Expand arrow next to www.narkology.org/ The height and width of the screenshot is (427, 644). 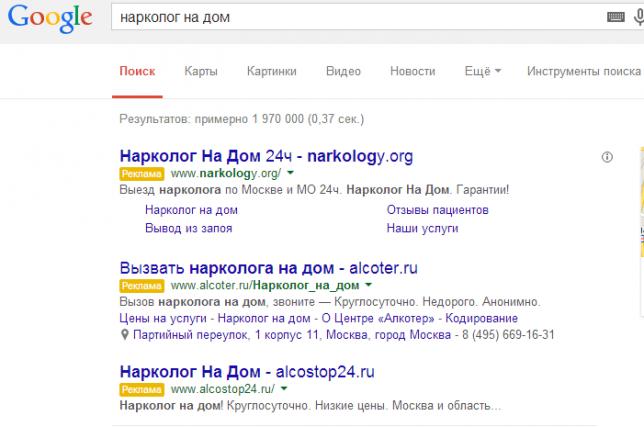290,173
